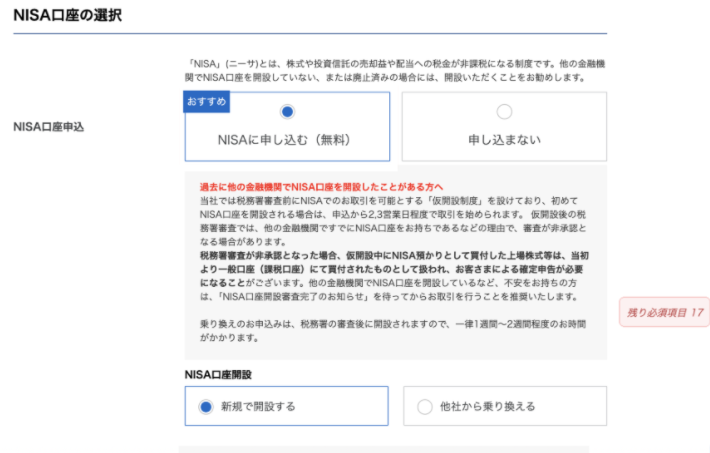The width and height of the screenshot is (710, 453).
Task: Select the NISAに申し込む（無料） radio button
Action: 287,112
